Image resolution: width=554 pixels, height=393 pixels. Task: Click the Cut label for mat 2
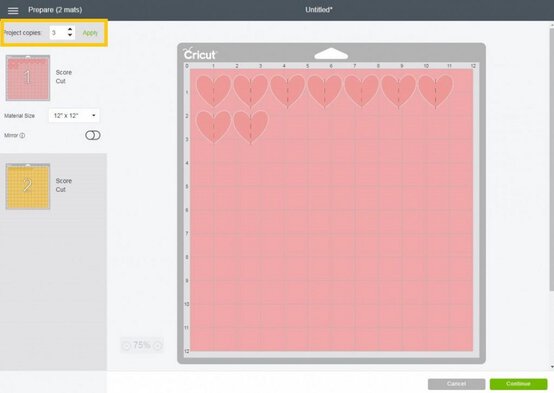tap(60, 189)
